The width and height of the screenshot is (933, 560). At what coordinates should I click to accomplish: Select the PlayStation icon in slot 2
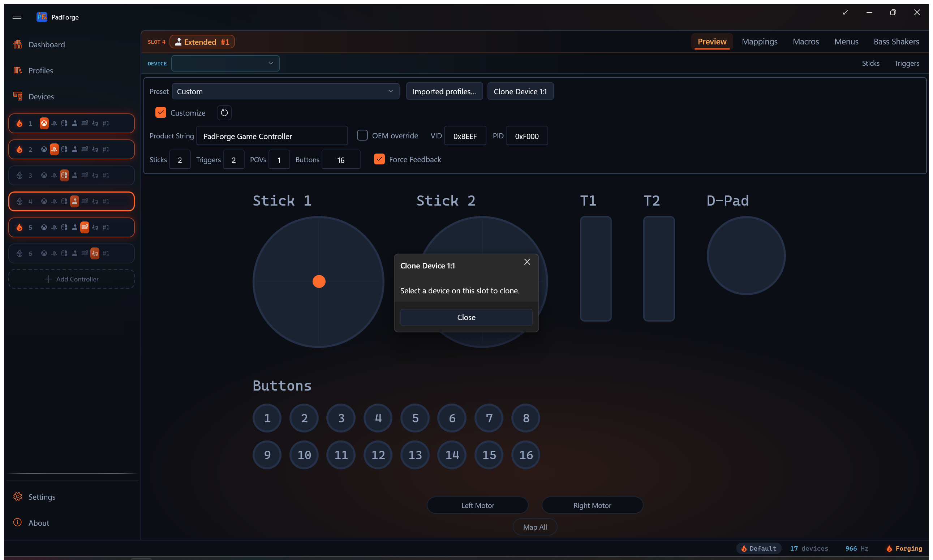coord(54,149)
